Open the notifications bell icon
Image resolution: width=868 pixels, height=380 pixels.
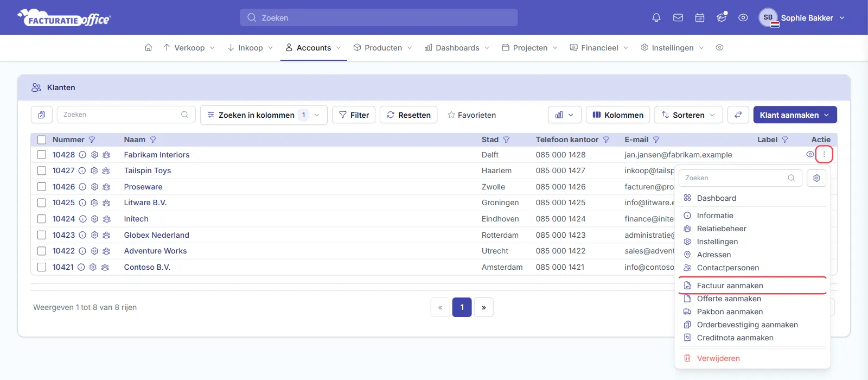[x=656, y=17]
